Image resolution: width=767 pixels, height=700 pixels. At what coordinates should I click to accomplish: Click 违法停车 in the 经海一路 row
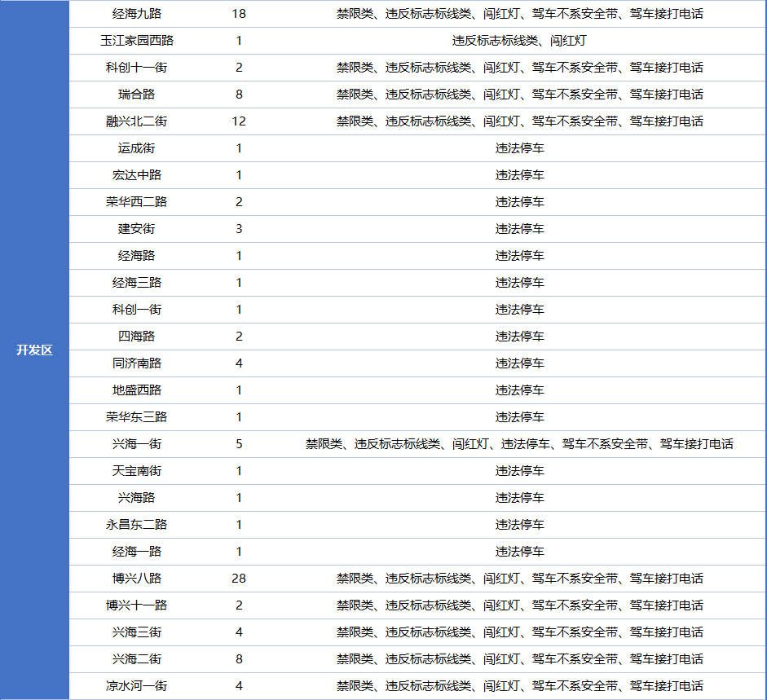[x=519, y=552]
